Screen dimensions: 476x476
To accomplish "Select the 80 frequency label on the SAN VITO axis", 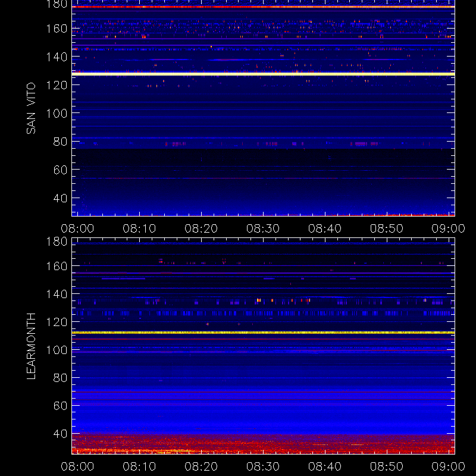I will point(60,142).
